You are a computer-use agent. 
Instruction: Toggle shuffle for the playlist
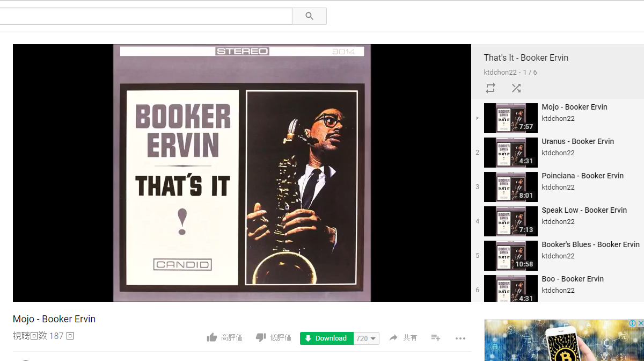(516, 88)
